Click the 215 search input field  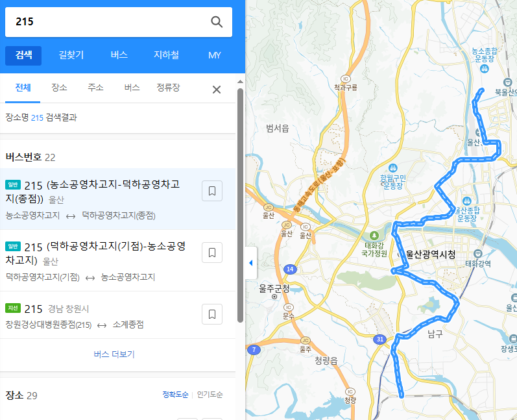pyautogui.click(x=109, y=22)
